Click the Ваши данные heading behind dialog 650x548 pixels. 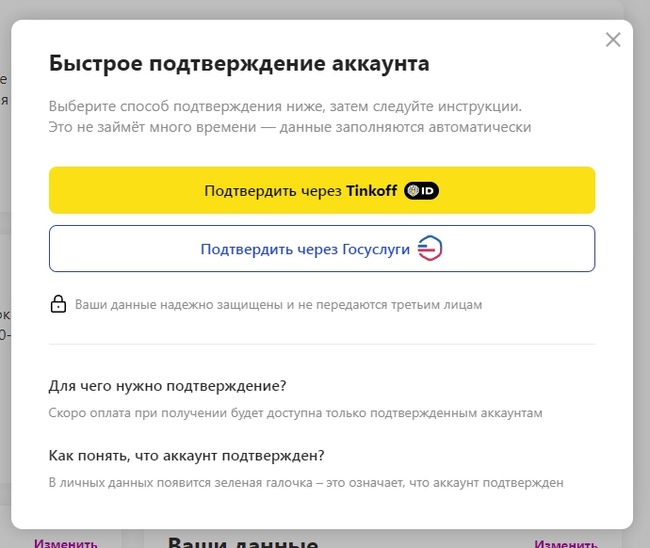(242, 543)
